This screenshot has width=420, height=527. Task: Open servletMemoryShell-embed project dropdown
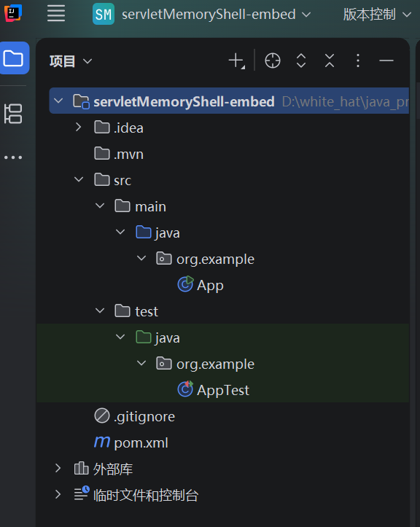[x=202, y=15]
